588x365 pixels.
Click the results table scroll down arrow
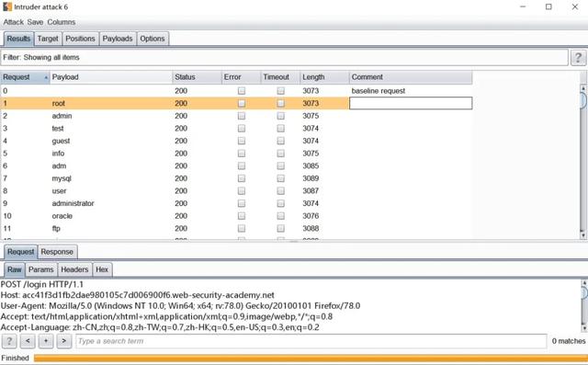pos(583,235)
